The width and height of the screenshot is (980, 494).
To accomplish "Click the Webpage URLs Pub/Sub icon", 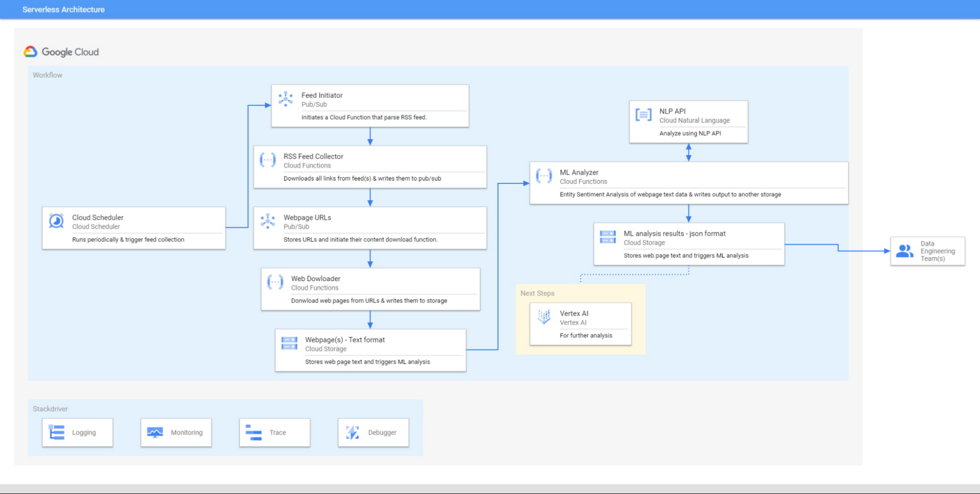I will (x=268, y=220).
